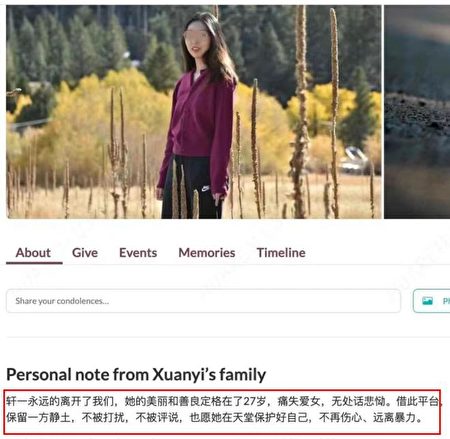450x439 pixels.
Task: View the Timeline tab
Action: pyautogui.click(x=281, y=253)
